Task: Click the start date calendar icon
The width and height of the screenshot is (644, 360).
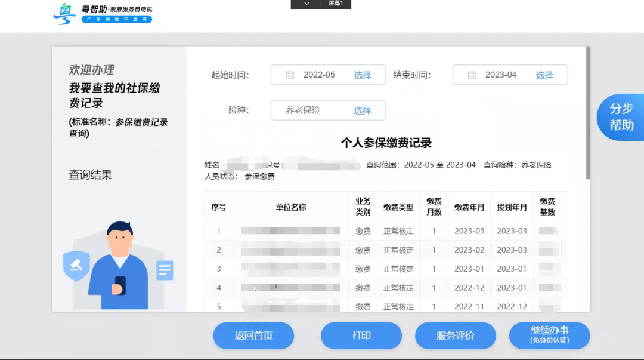Action: 290,75
